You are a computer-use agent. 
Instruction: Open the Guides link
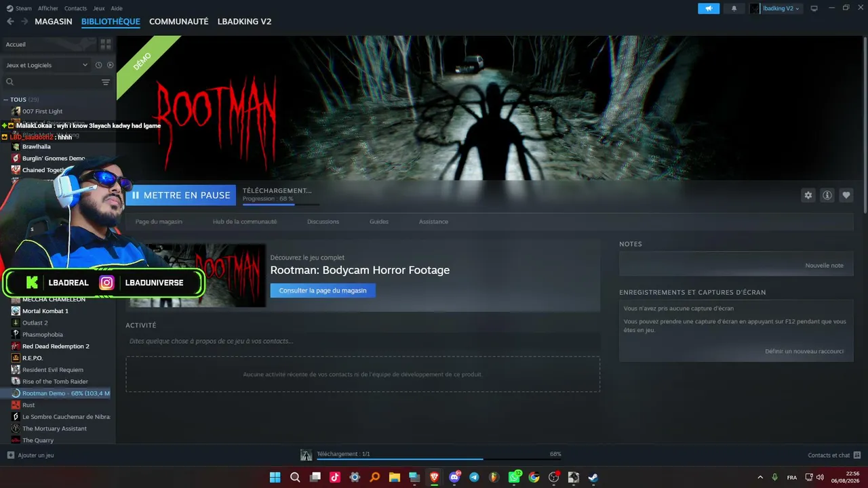point(379,222)
